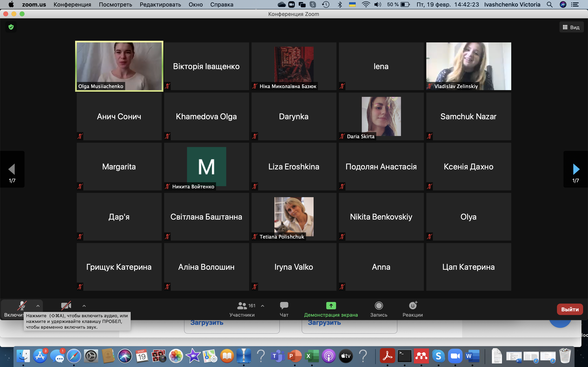Click the red Выйти leave button
This screenshot has width=588, height=367.
pyautogui.click(x=570, y=309)
